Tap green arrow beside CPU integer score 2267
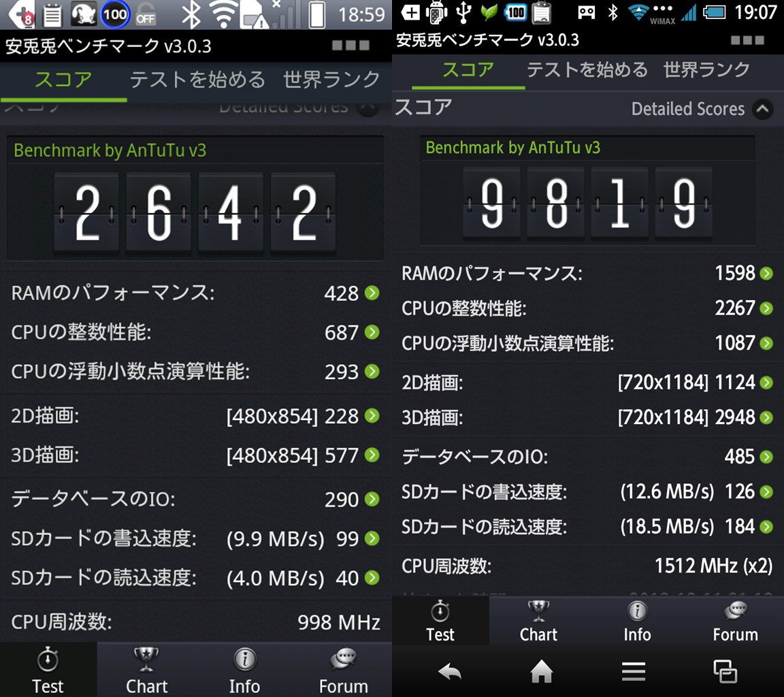The height and width of the screenshot is (697, 784). click(x=766, y=308)
